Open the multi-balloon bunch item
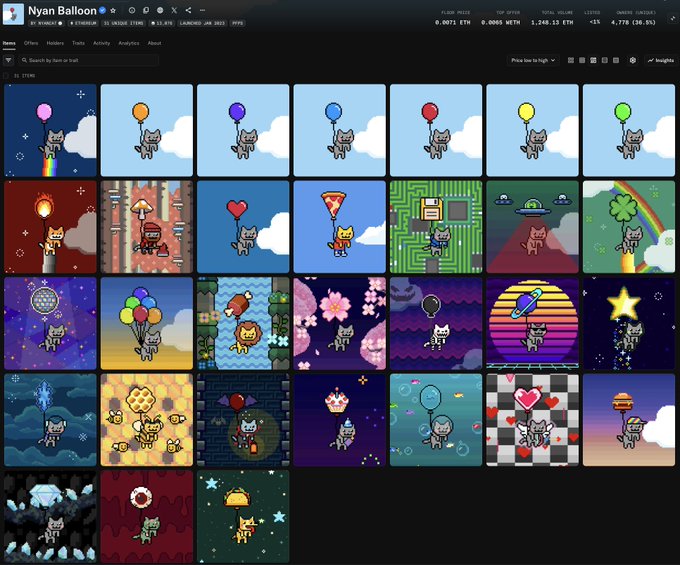Viewport: 680px width, 565px height. pos(147,323)
